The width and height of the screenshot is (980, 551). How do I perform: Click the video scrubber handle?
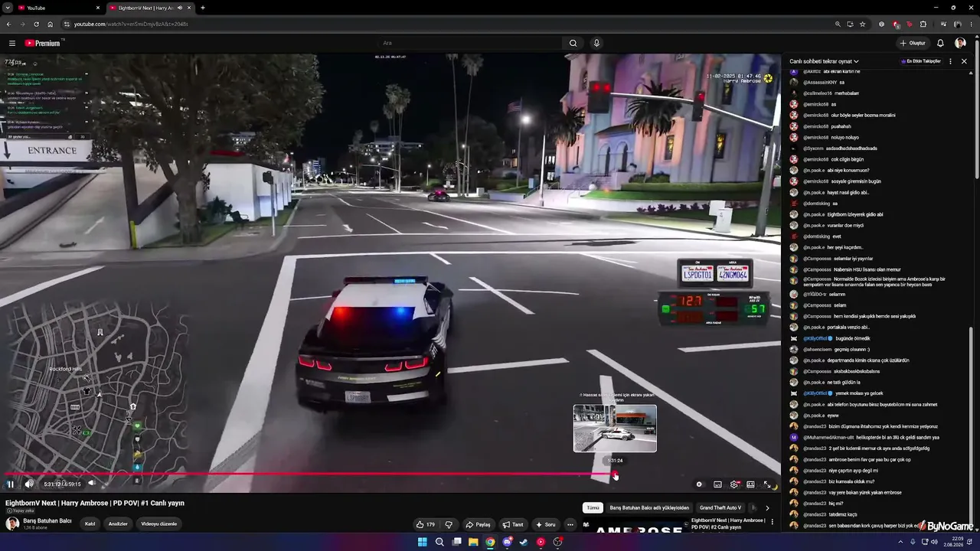616,475
